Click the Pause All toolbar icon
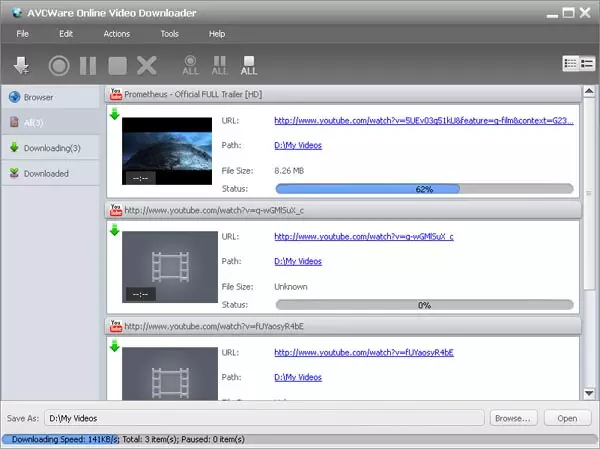This screenshot has width=600, height=449. click(x=219, y=66)
